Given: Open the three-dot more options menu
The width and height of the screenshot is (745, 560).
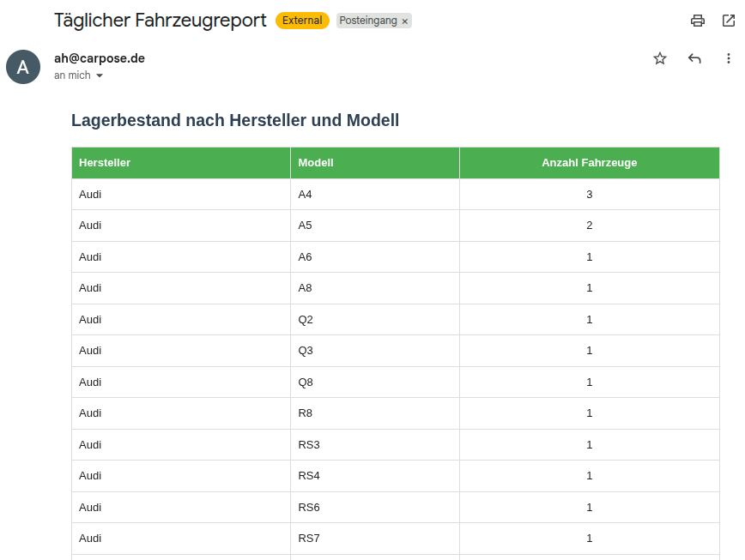Looking at the screenshot, I should 729,58.
